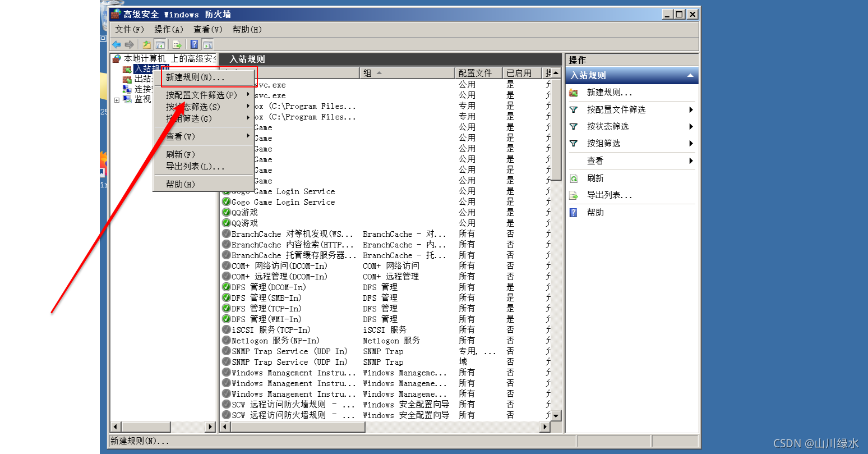Collapse the 入站规则 actions section header
868x454 pixels.
pos(690,76)
